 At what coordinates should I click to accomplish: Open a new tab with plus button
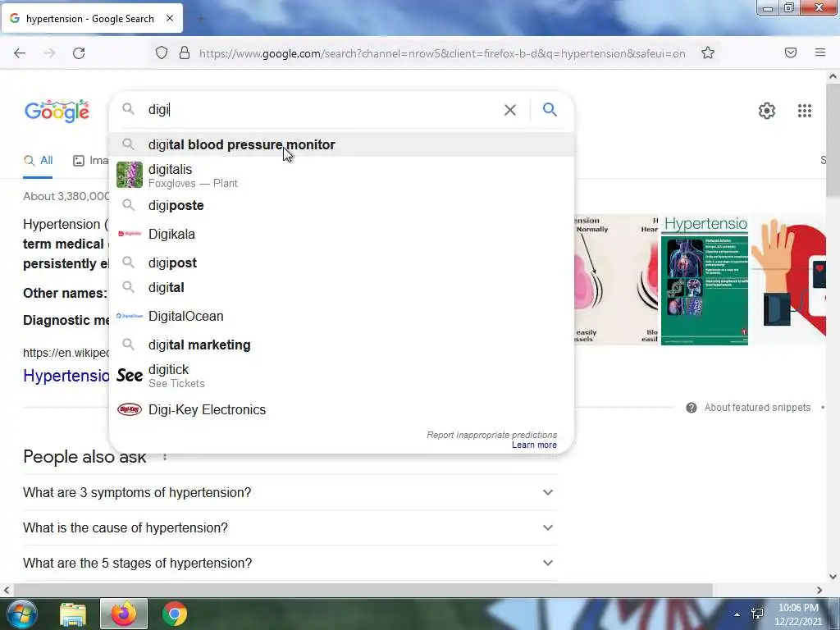click(201, 19)
